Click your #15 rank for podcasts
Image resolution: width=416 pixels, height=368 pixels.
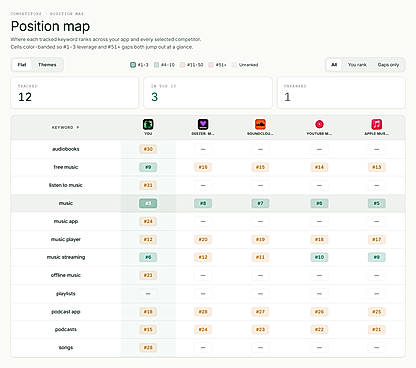click(148, 329)
